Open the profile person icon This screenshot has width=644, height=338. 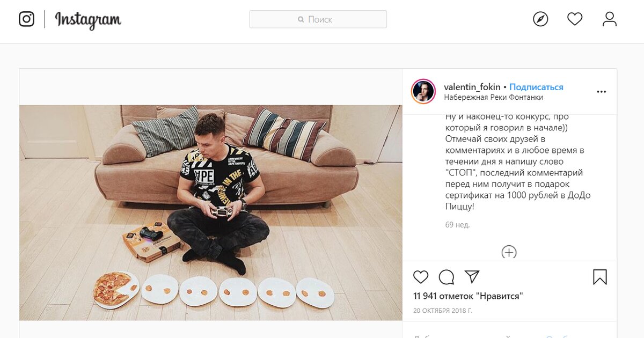click(610, 19)
